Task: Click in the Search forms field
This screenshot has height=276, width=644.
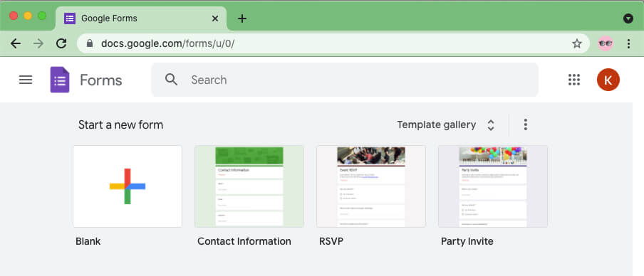Action: click(x=345, y=80)
